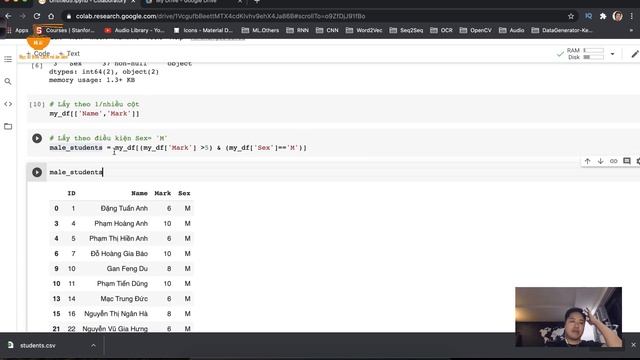Show more bookmarks with the overflow chevron
The height and width of the screenshot is (360, 640).
pos(631,30)
